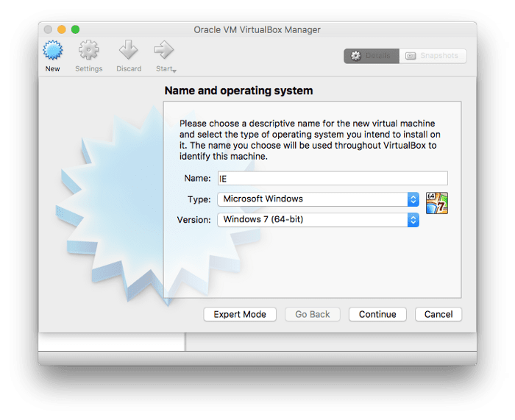Click the Name text field containing IE

coord(333,178)
